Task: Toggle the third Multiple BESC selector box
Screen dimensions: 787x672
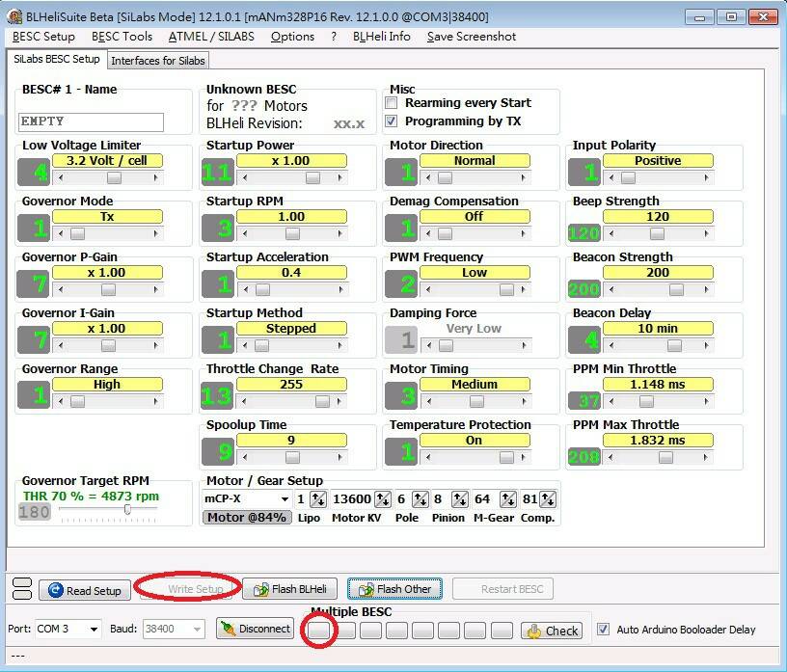Action: pyautogui.click(x=371, y=631)
